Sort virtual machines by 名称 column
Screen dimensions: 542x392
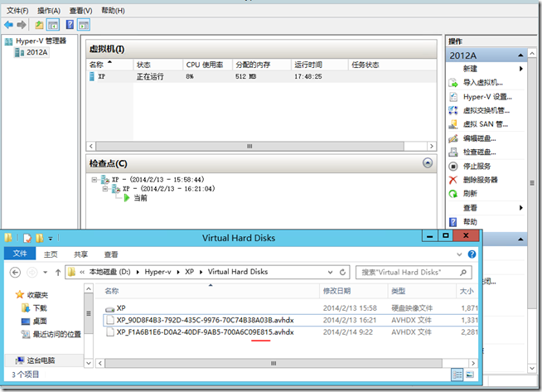click(x=109, y=65)
